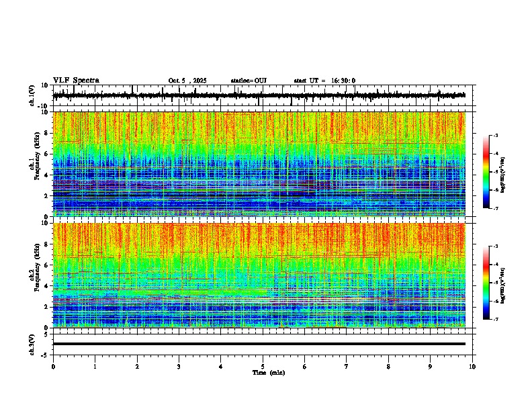The width and height of the screenshot is (532, 411).
Task: Click the "station=OUI" label
Action: 249,81
